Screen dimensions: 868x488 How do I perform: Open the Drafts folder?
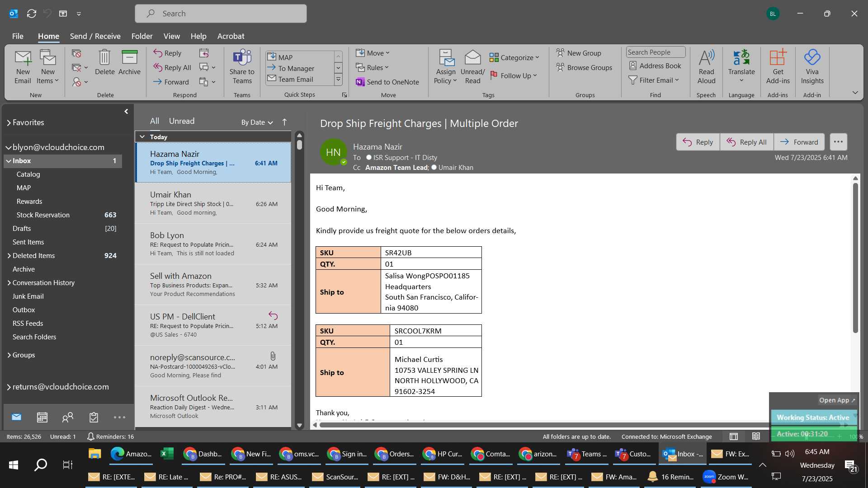coord(63,228)
